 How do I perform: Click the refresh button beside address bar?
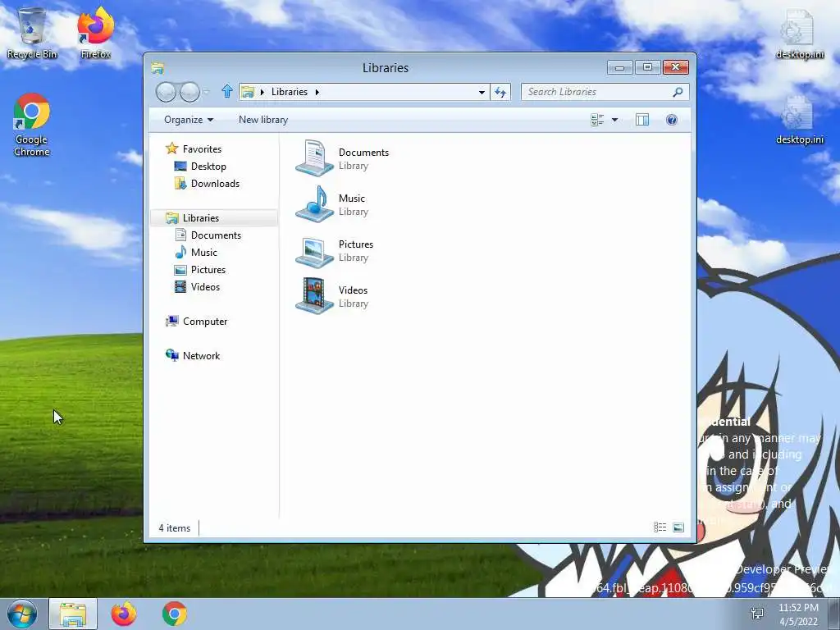tap(500, 92)
